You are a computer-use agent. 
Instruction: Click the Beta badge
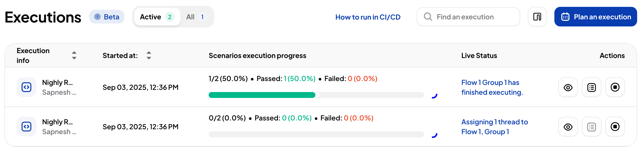coord(107,17)
